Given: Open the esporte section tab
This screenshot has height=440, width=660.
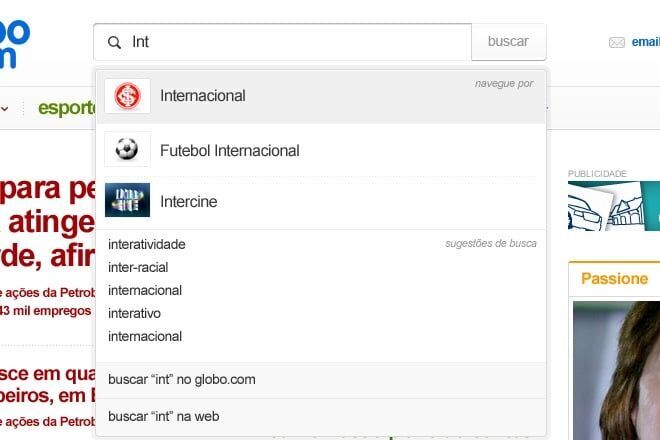Looking at the screenshot, I should (66, 108).
